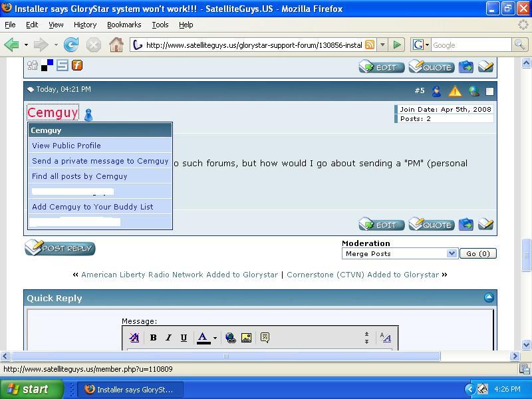Screen dimensions: 532x399
Task: Go back to the previous page
Action: click(x=11, y=45)
